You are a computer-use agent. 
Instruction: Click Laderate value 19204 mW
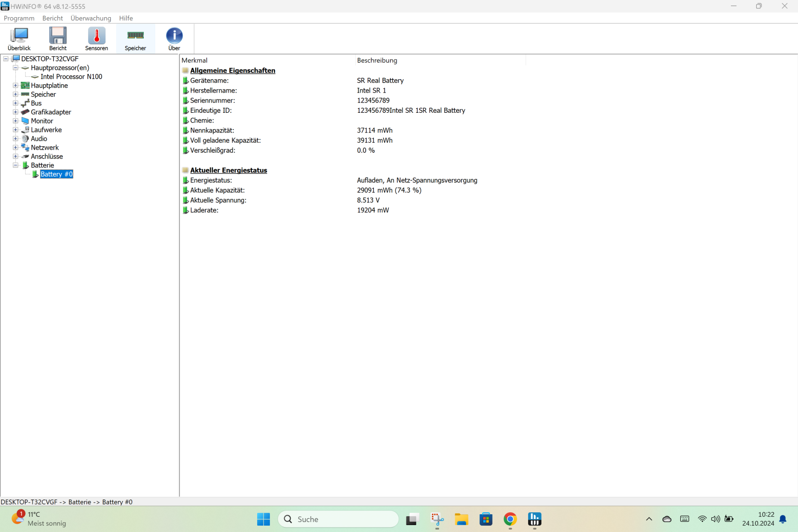pyautogui.click(x=373, y=210)
